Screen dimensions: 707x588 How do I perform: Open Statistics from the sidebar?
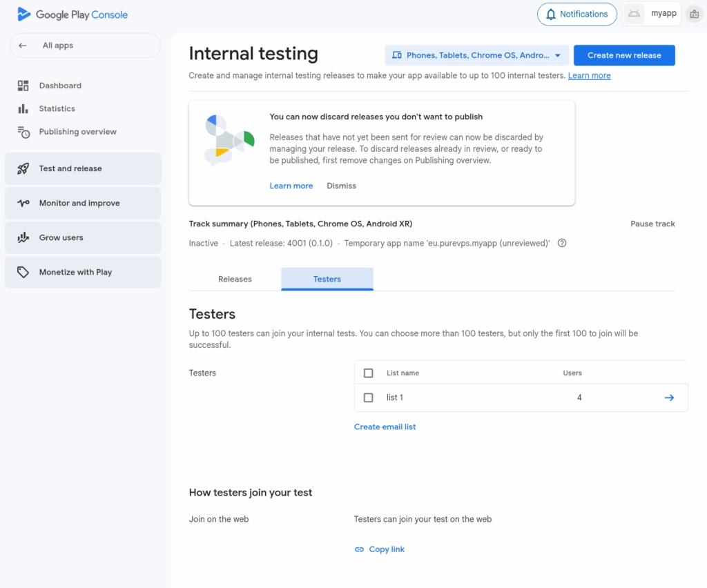point(57,108)
